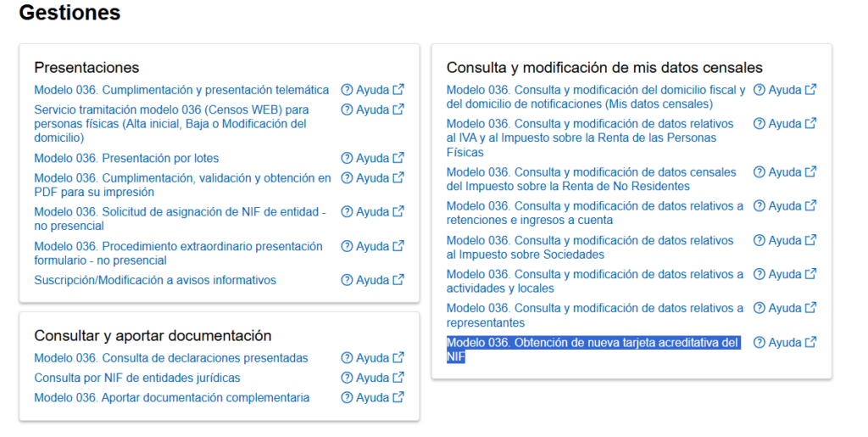Click external-link icon next to Consulta por NIF Ayuda
This screenshot has height=437, width=868.
(x=398, y=378)
